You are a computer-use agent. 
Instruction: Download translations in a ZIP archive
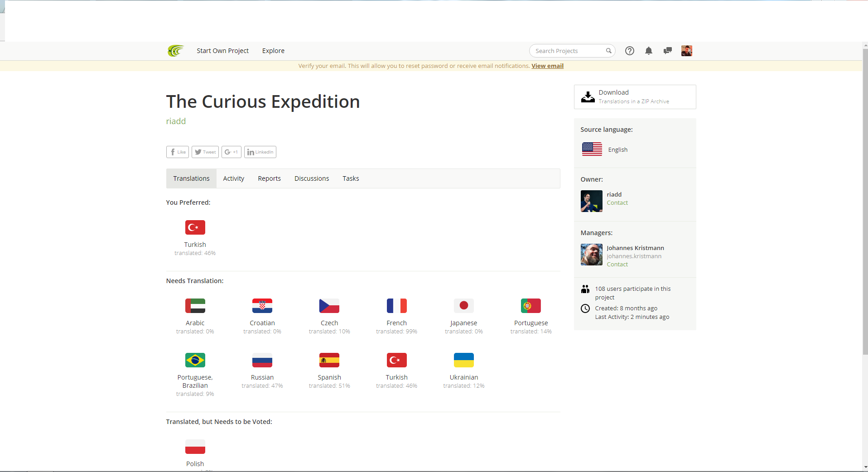(635, 97)
